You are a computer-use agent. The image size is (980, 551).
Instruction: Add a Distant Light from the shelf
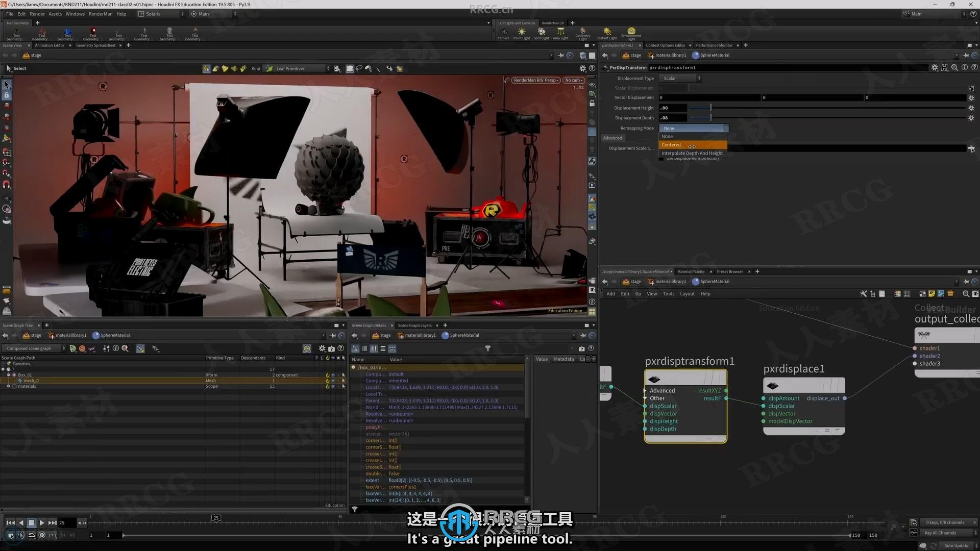pyautogui.click(x=607, y=34)
